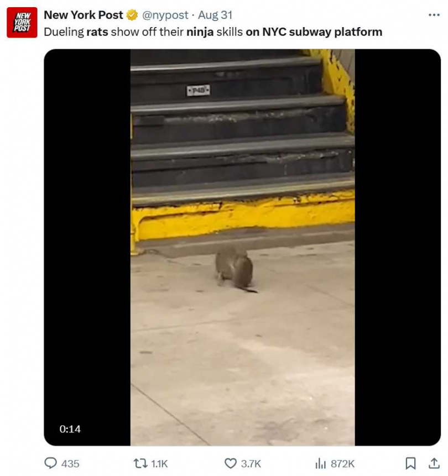Click the 872K views count
Viewport: 448px width, 476px height.
coord(342,463)
